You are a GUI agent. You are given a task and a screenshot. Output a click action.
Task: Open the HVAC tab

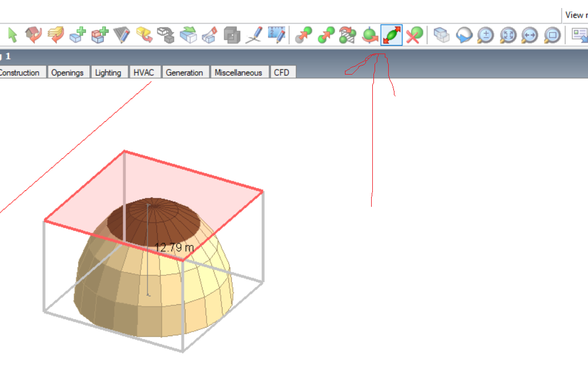tap(144, 72)
